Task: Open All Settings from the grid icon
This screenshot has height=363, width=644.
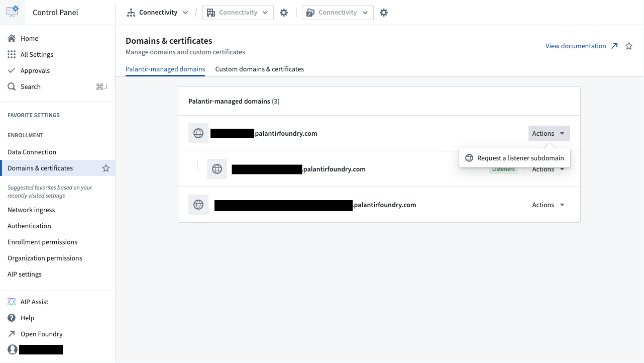Action: [x=11, y=54]
